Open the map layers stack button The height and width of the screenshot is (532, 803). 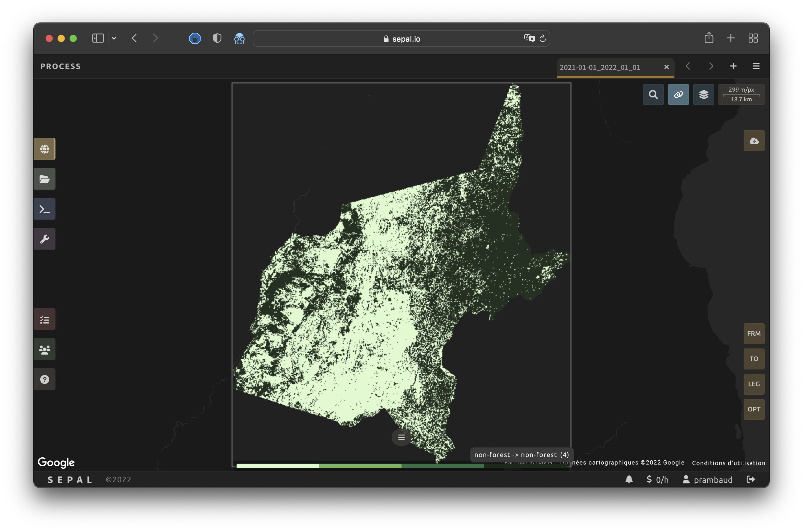click(x=704, y=94)
